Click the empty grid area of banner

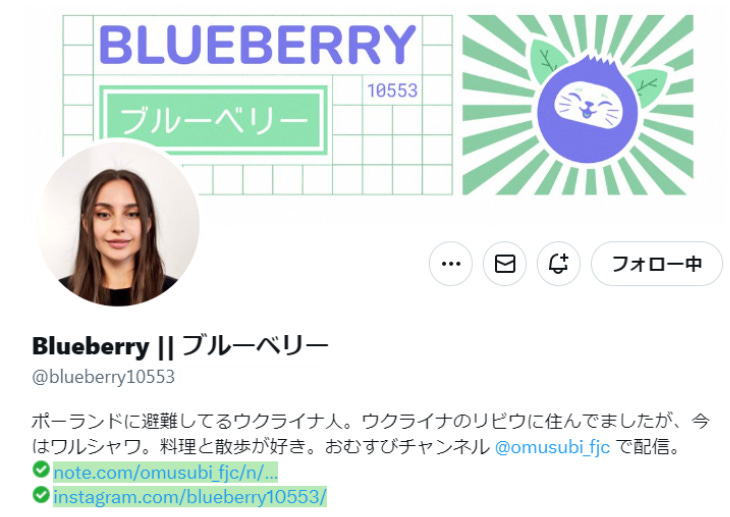pos(392,149)
